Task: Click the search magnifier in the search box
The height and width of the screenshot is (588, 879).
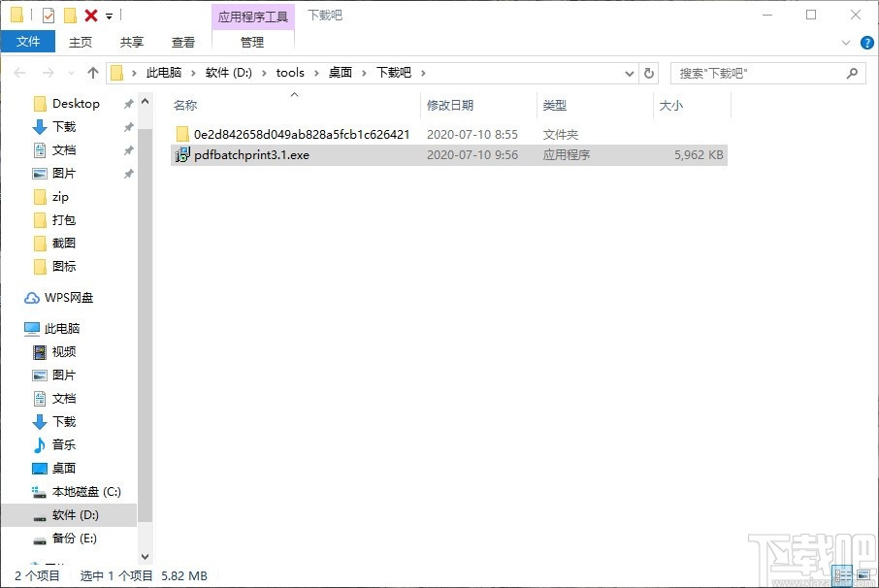Action: [851, 72]
